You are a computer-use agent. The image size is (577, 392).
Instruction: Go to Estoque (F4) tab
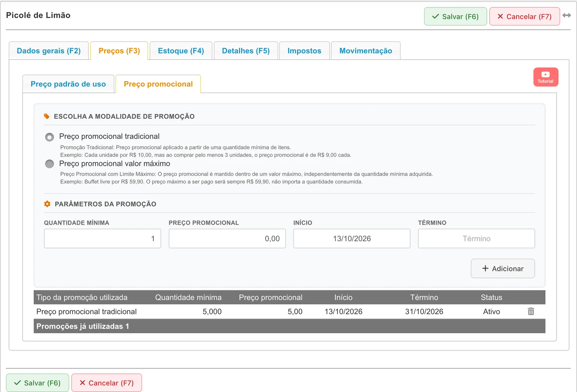click(181, 51)
